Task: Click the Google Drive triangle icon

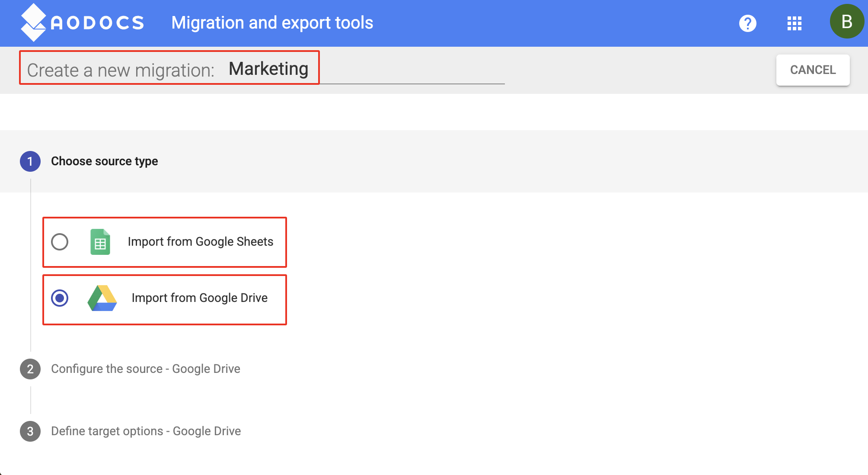Action: (x=102, y=298)
